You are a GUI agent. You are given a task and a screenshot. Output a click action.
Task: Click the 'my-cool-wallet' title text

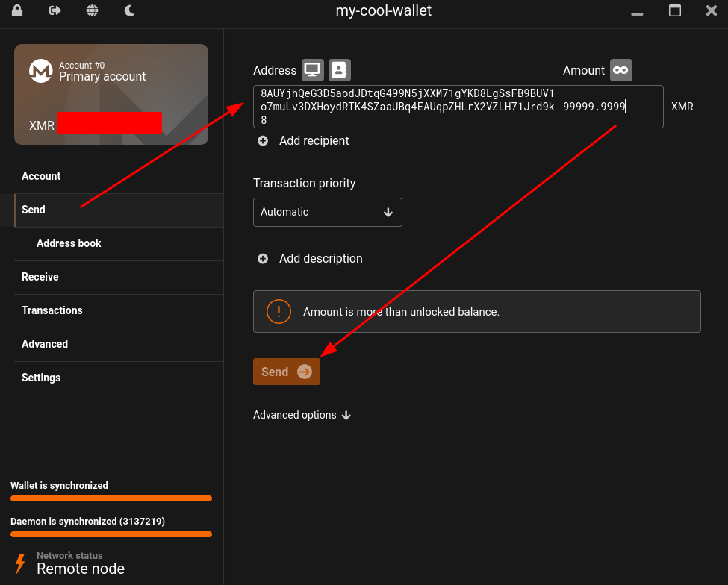point(384,10)
